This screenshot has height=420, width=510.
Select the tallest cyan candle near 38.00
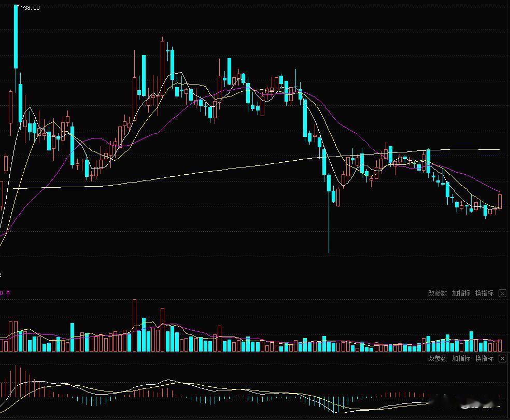[x=16, y=36]
